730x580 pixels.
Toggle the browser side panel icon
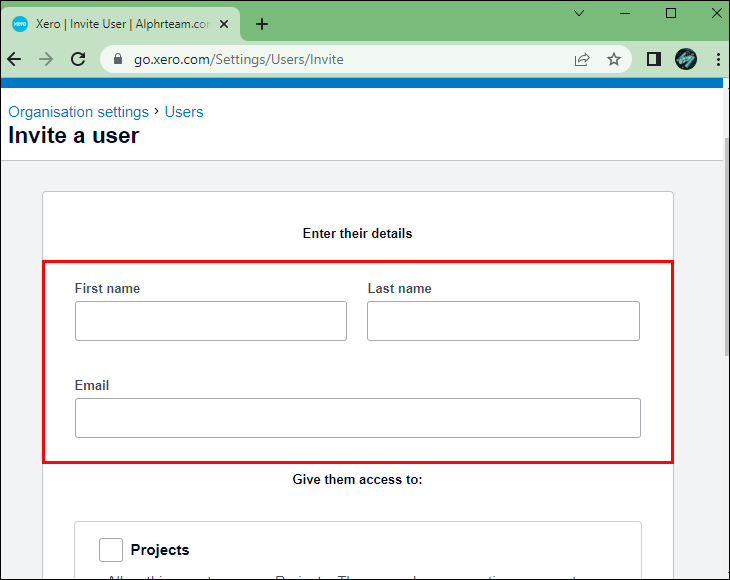654,59
